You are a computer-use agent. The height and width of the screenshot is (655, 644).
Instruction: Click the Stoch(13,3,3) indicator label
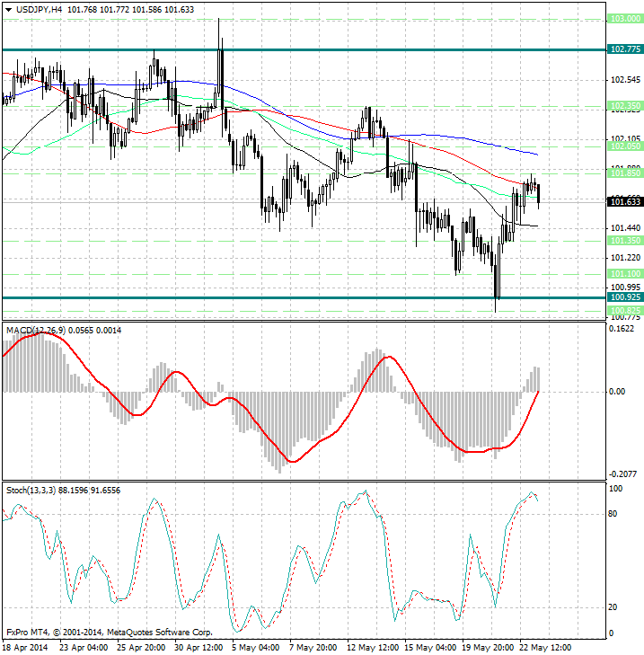(31, 491)
